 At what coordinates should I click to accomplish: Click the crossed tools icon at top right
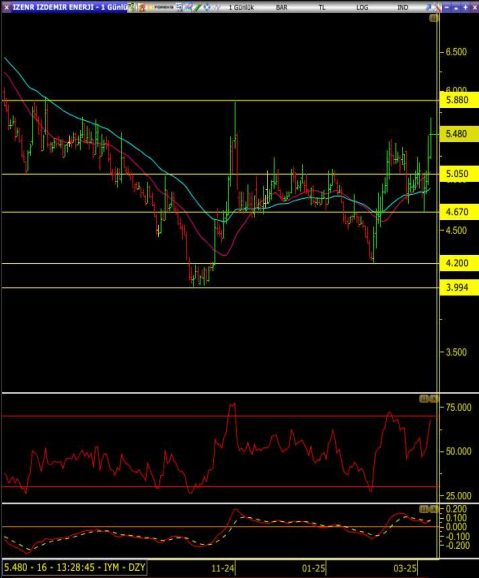pos(437,7)
